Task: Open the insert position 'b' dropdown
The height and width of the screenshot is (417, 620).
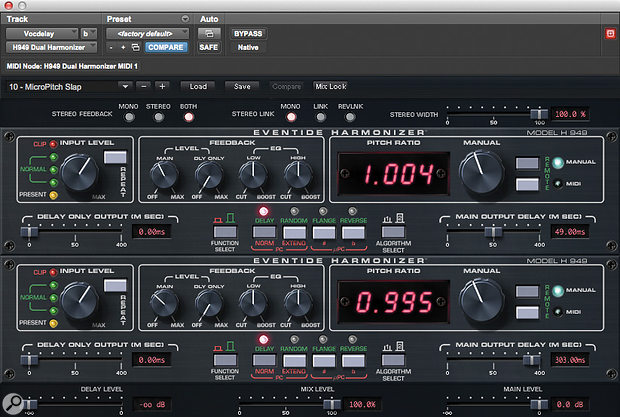Action: point(89,34)
